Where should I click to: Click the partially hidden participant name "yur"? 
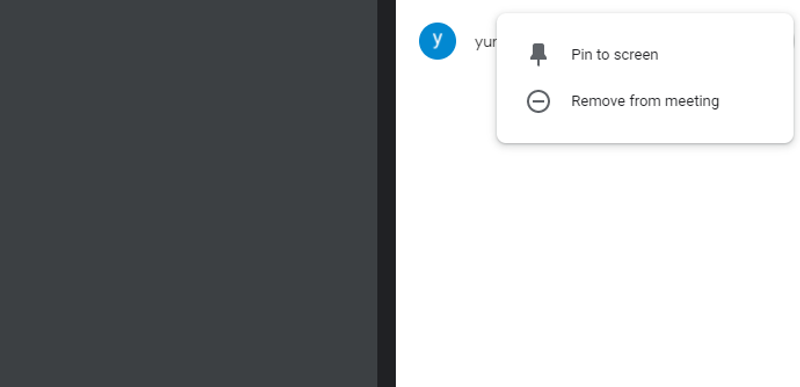(485, 43)
